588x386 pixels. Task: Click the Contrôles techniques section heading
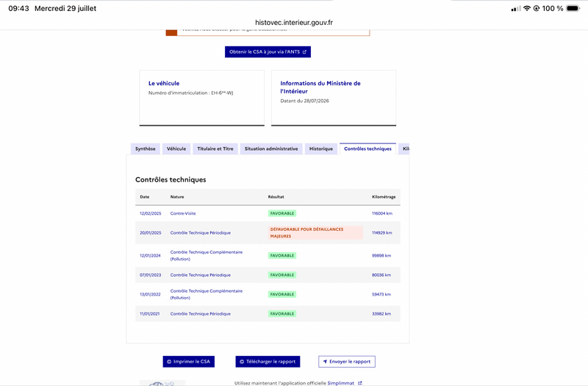pyautogui.click(x=171, y=179)
